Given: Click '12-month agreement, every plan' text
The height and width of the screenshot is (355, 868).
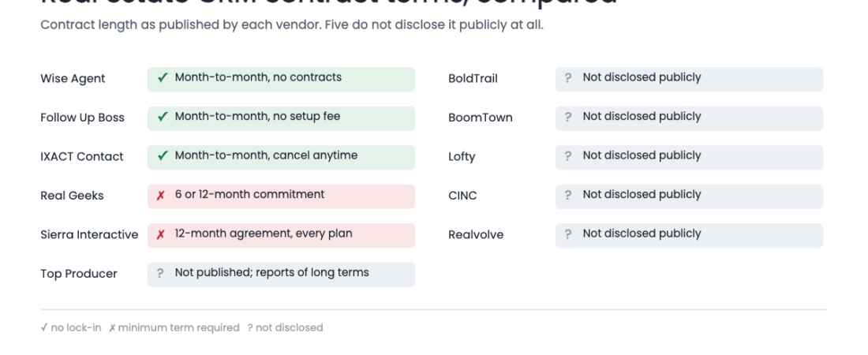Looking at the screenshot, I should pyautogui.click(x=264, y=234).
